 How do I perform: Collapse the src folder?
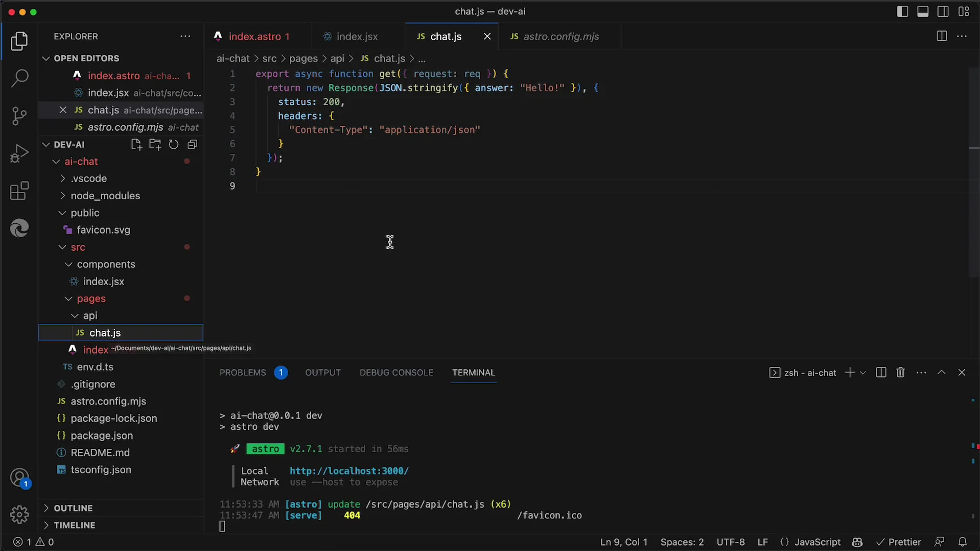pyautogui.click(x=121, y=247)
